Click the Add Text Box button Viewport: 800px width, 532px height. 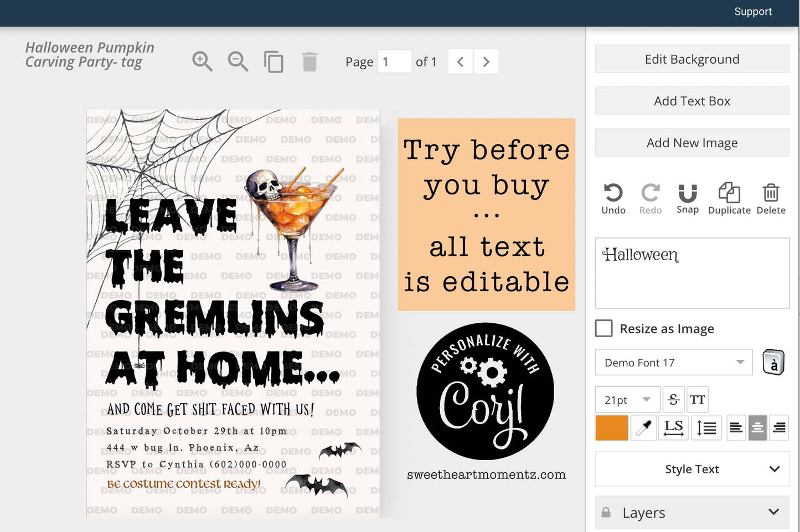point(692,101)
